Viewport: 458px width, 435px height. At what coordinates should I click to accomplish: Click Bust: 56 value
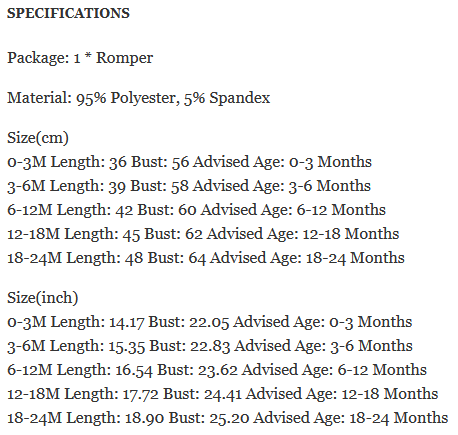point(160,162)
